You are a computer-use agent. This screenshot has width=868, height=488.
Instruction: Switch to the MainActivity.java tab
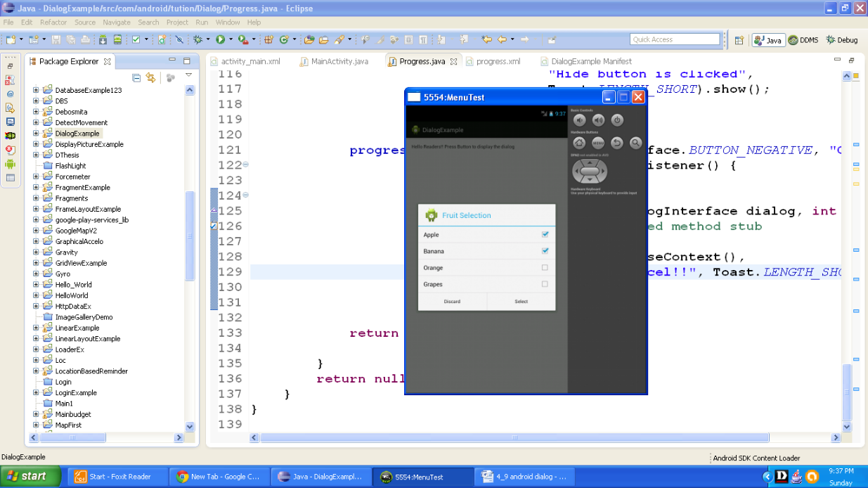334,61
